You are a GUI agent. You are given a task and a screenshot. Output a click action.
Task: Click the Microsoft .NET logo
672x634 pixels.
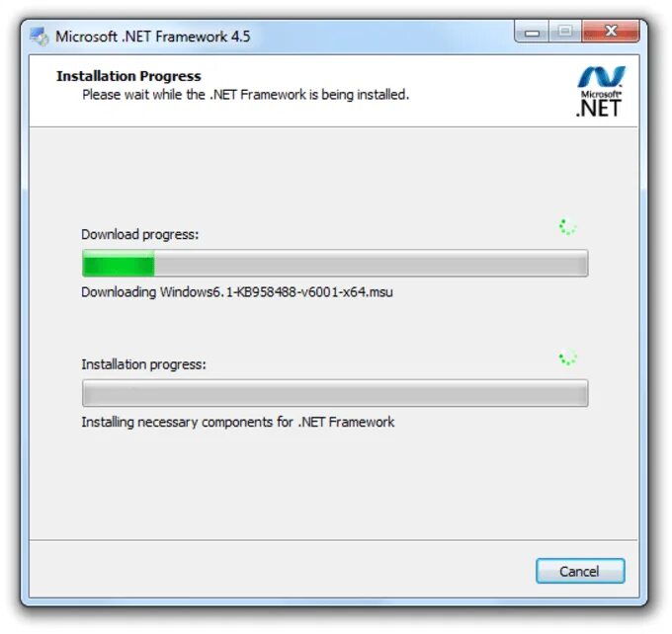coord(600,92)
